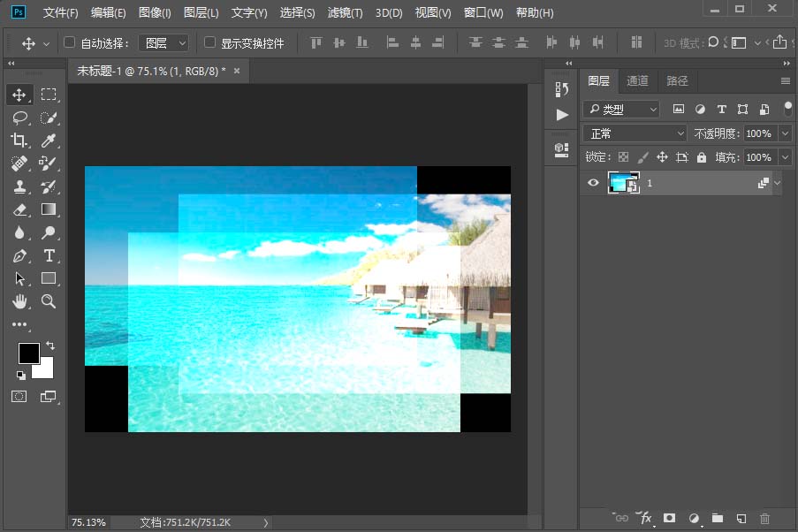
Task: Click the 路径 panel tab
Action: pos(677,80)
